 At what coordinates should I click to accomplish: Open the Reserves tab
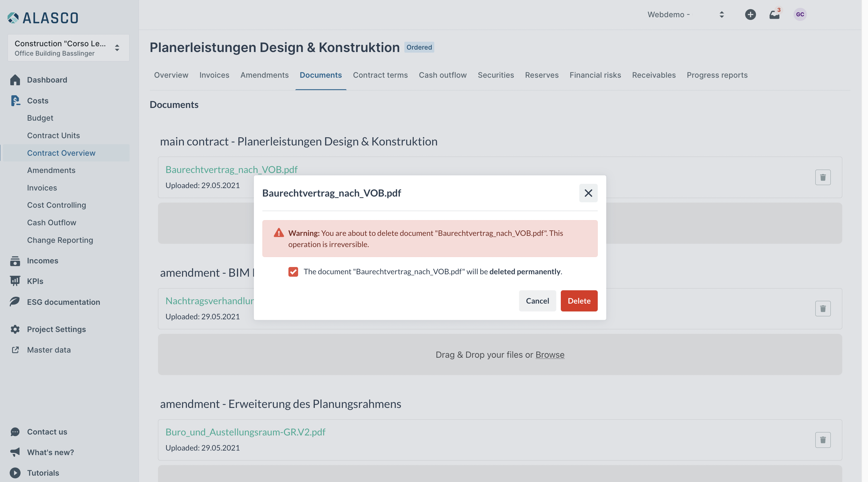pyautogui.click(x=542, y=75)
